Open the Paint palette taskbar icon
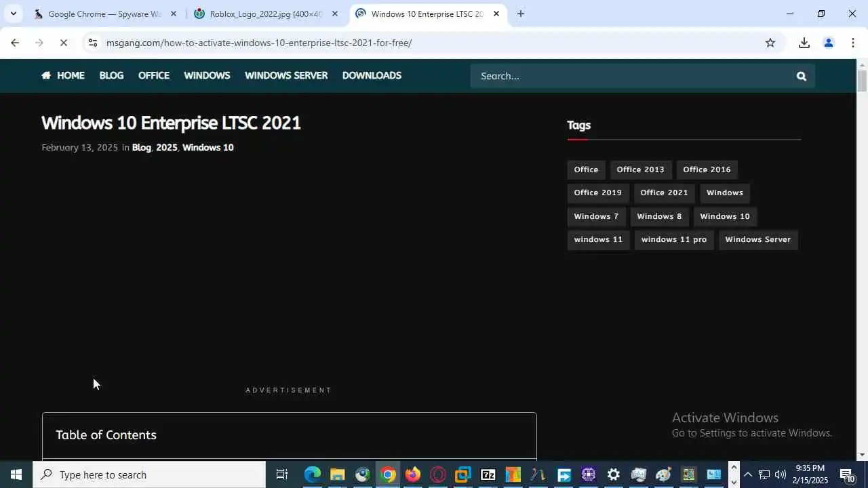Viewport: 868px width, 488px height. [663, 474]
